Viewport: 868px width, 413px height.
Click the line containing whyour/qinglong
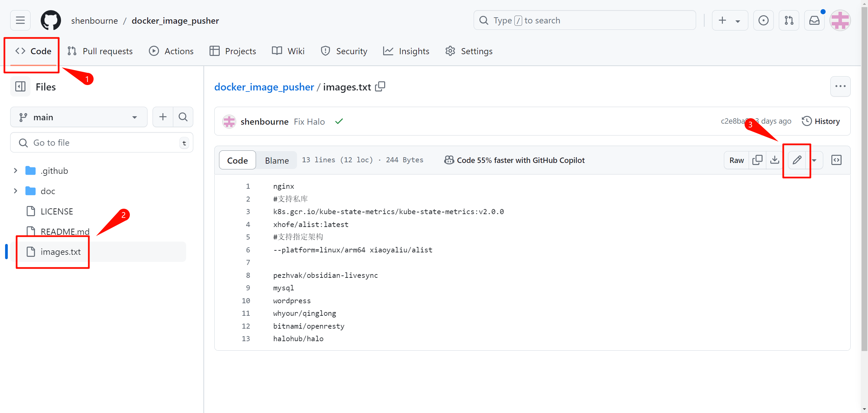pos(305,313)
